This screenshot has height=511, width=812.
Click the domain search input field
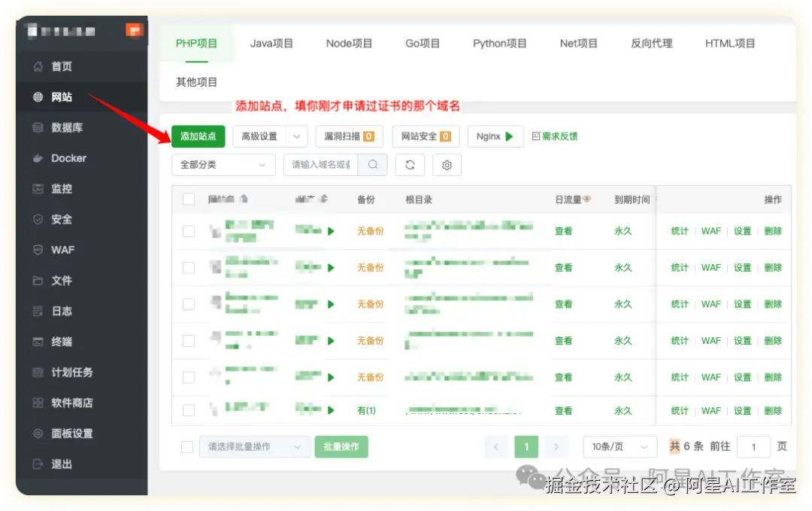pyautogui.click(x=321, y=165)
